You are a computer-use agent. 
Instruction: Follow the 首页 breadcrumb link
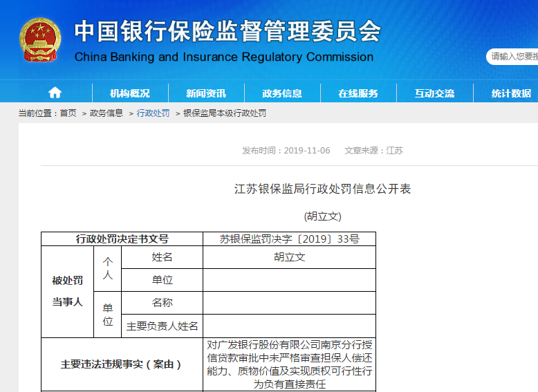(x=68, y=113)
